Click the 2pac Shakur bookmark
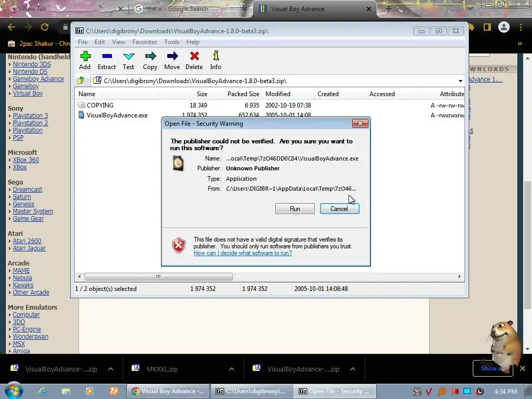532x399 pixels. tap(39, 44)
